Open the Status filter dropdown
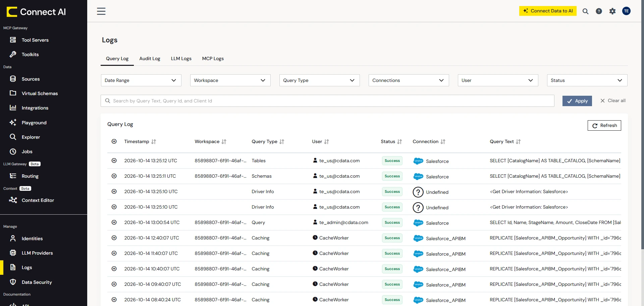Screen dimensions: 644x306 click(x=587, y=80)
